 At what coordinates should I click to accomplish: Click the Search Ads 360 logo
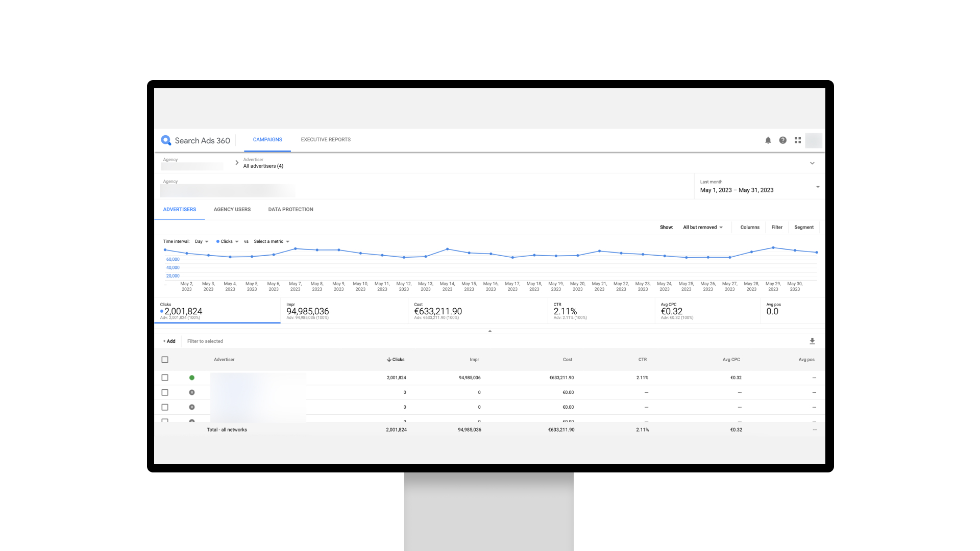[166, 140]
